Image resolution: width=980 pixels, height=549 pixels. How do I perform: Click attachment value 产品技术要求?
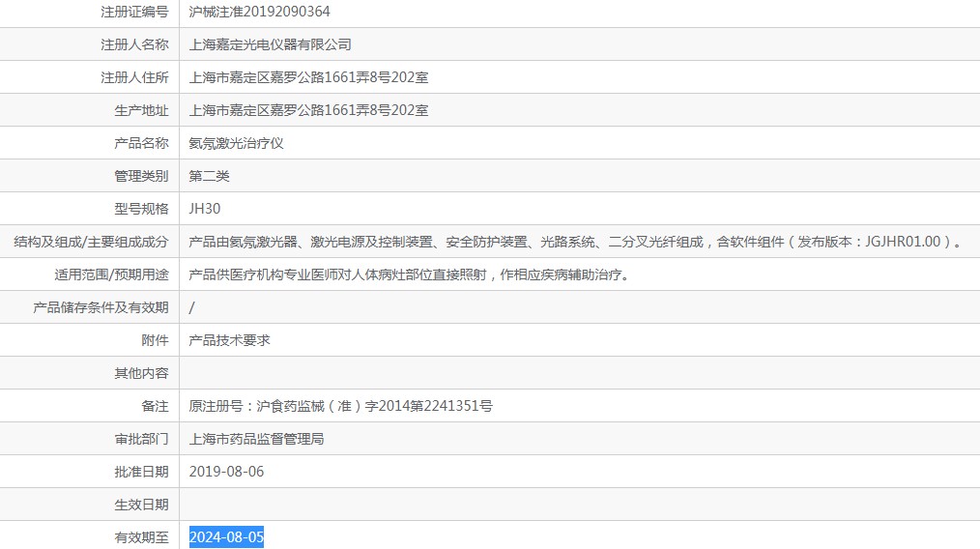(229, 340)
